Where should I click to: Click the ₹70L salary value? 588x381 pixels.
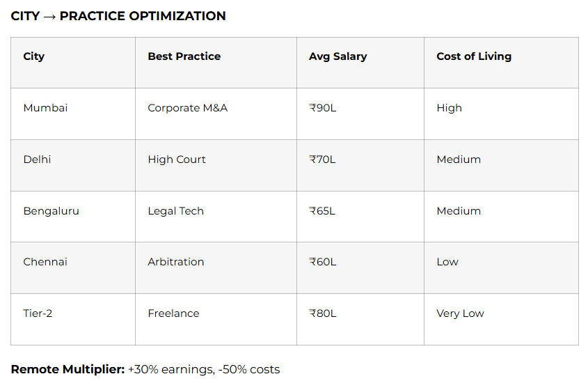(322, 160)
